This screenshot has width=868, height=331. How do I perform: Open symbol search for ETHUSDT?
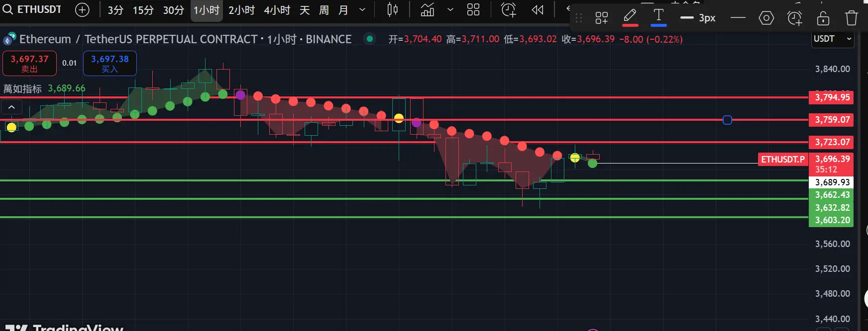(x=32, y=9)
